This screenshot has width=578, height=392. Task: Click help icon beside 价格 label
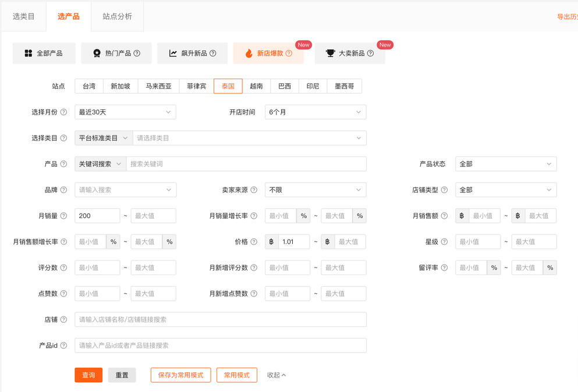tap(254, 242)
